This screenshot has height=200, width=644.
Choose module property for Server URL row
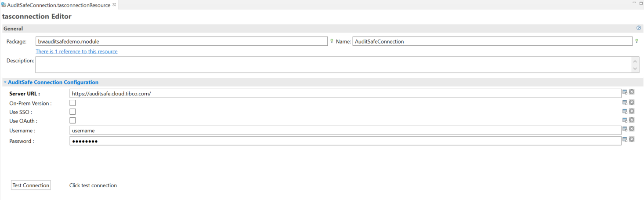(625, 92)
